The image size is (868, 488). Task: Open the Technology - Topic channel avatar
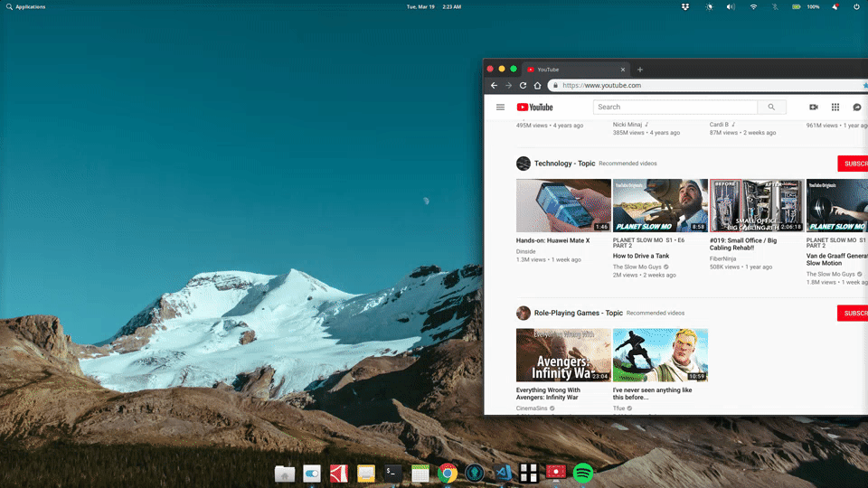524,164
